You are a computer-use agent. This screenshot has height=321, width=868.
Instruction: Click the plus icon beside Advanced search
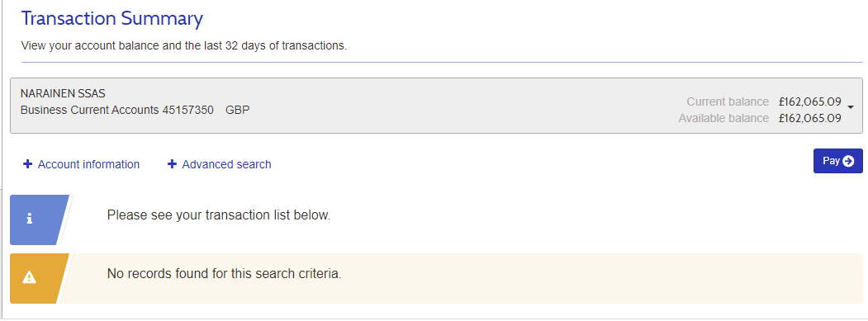coord(172,164)
